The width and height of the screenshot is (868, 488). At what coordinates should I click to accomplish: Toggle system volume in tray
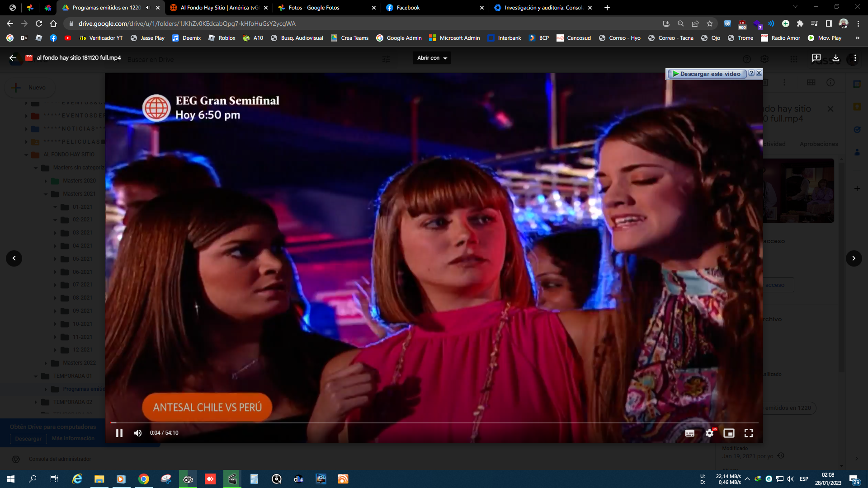[x=790, y=479]
